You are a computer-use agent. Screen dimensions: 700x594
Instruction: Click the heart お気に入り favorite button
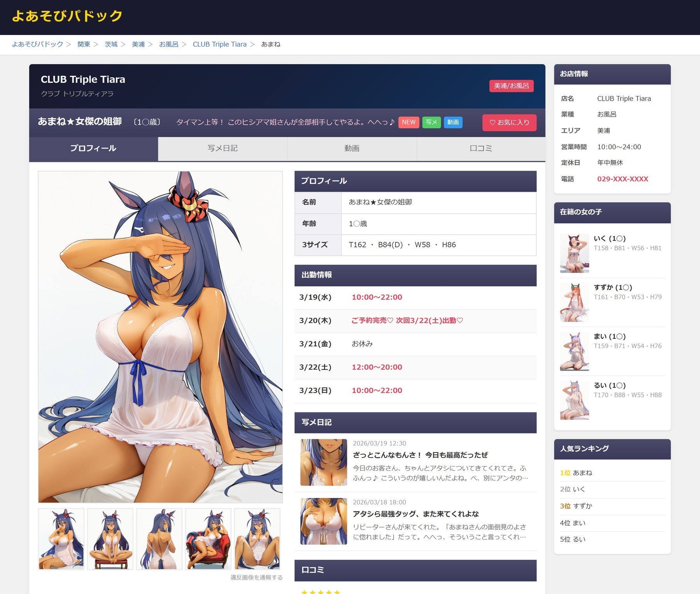click(x=509, y=122)
